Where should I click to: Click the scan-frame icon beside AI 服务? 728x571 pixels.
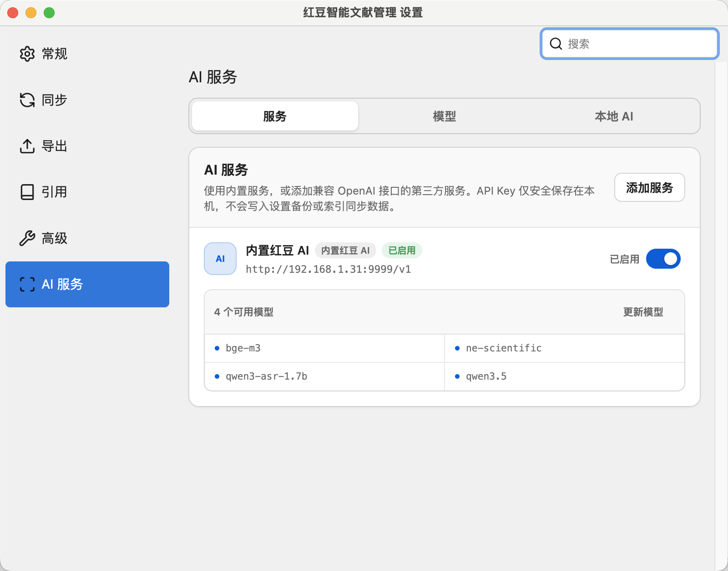point(27,284)
